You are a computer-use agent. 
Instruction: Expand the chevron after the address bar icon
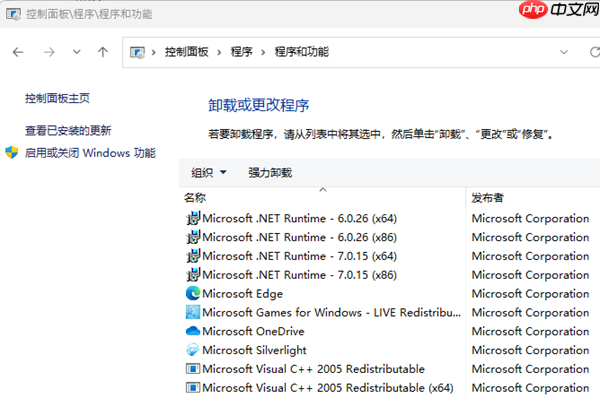(x=153, y=52)
